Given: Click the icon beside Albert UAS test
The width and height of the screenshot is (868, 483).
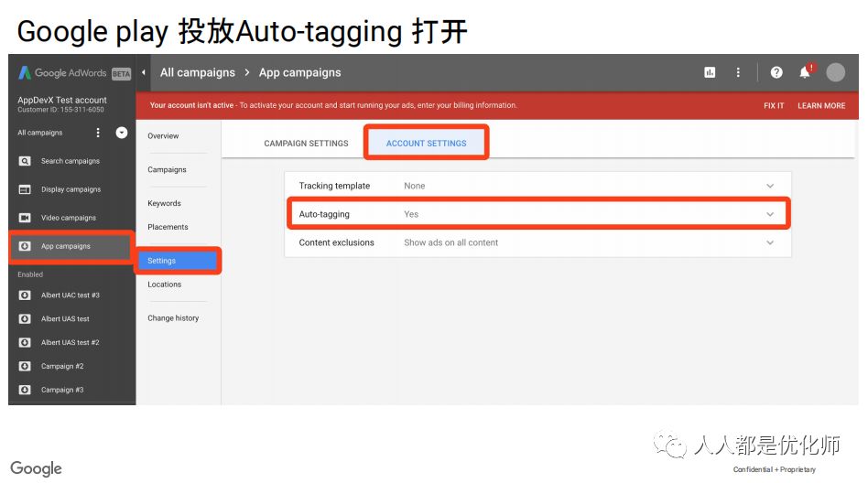Looking at the screenshot, I should pos(25,319).
